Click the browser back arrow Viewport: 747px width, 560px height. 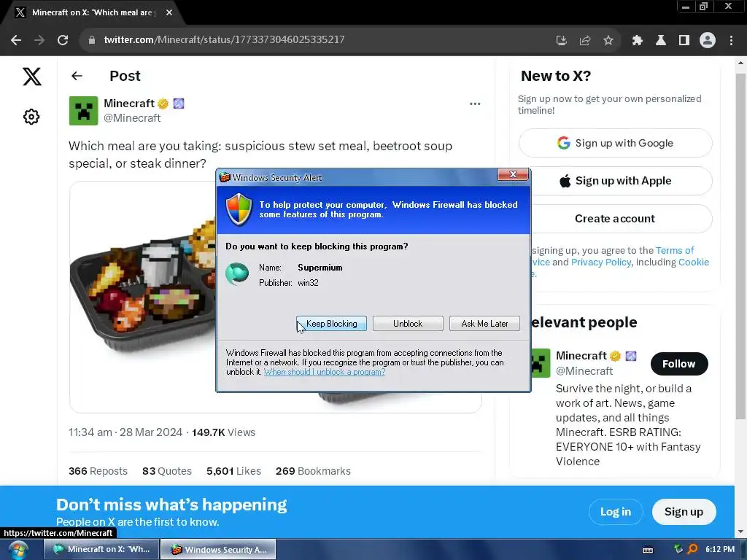click(x=16, y=40)
